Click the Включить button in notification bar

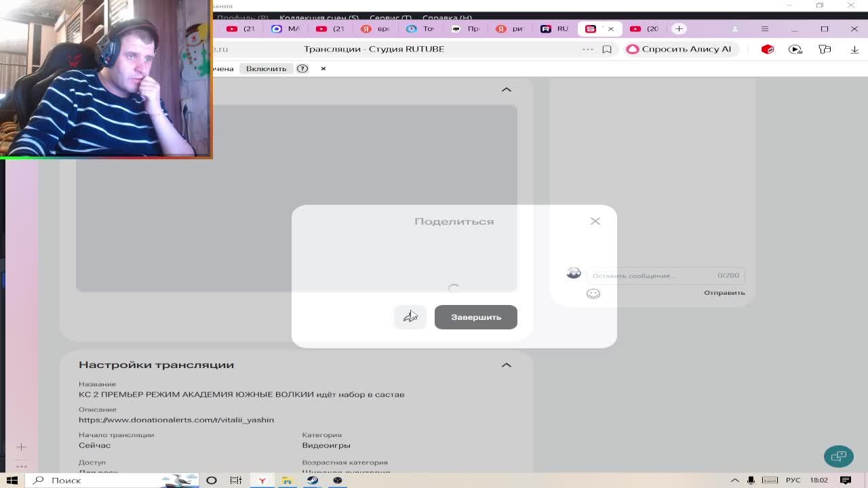pyautogui.click(x=266, y=68)
